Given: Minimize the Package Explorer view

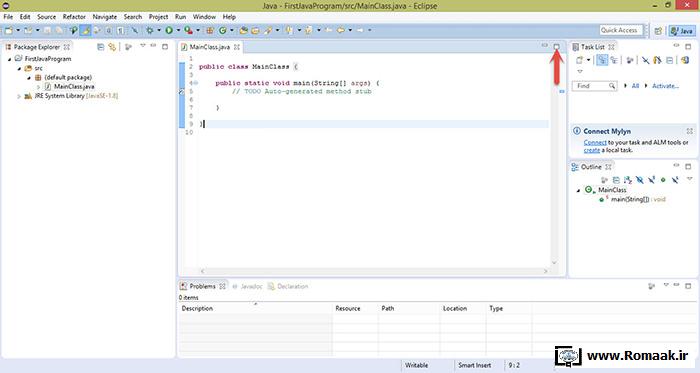Looking at the screenshot, I should coord(153,46).
